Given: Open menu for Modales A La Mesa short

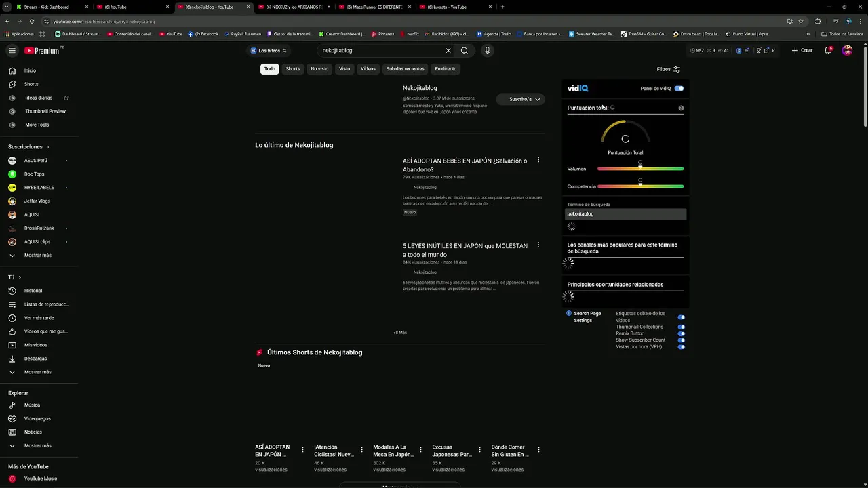Looking at the screenshot, I should [420, 449].
